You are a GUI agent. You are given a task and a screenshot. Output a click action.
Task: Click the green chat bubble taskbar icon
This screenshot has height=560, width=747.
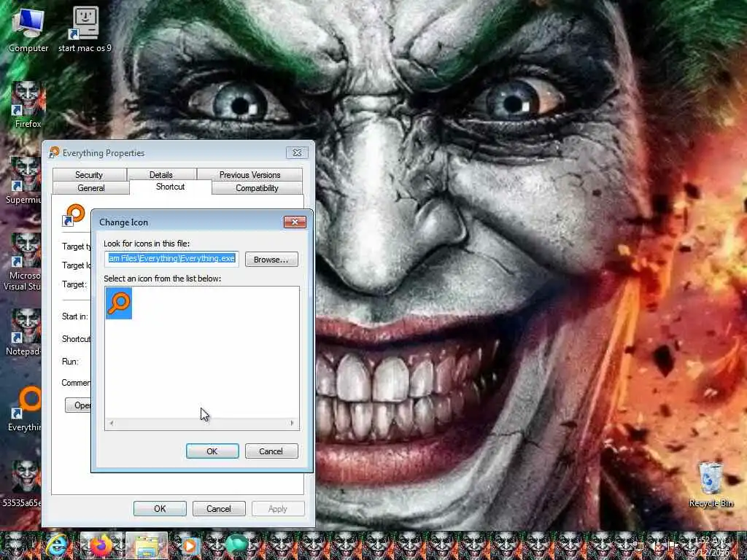[237, 544]
